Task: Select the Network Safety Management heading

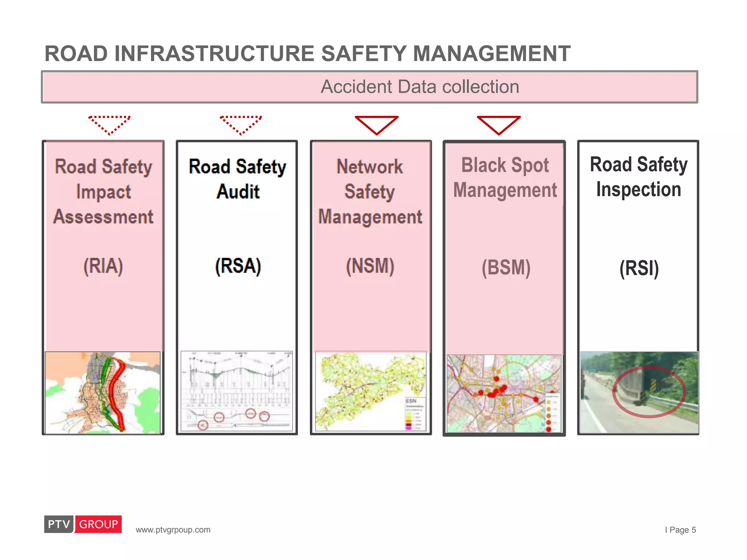Action: [370, 192]
